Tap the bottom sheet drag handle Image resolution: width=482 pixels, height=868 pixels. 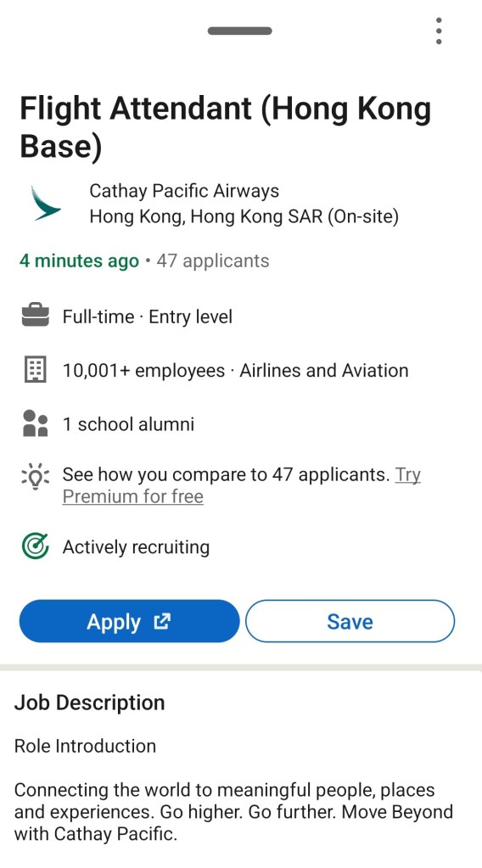pyautogui.click(x=239, y=31)
